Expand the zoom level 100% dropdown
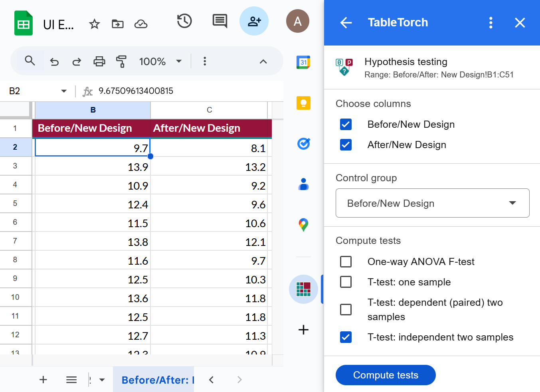This screenshot has height=392, width=540. pos(179,61)
